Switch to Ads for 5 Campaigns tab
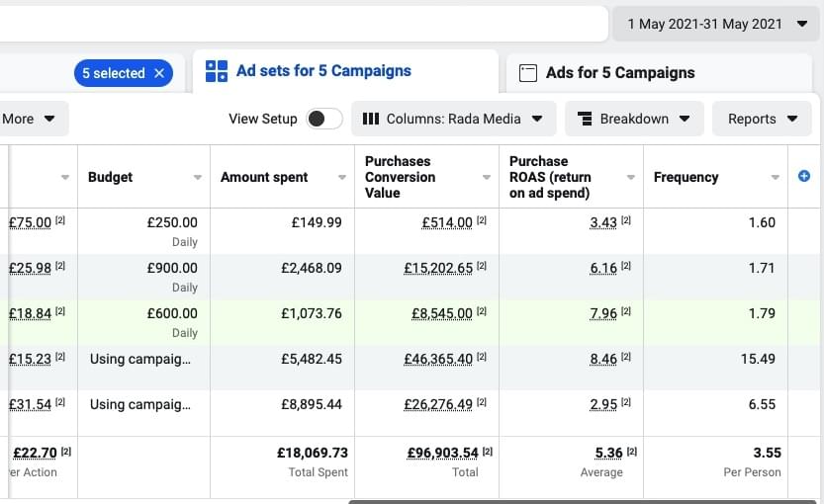 pyautogui.click(x=619, y=73)
